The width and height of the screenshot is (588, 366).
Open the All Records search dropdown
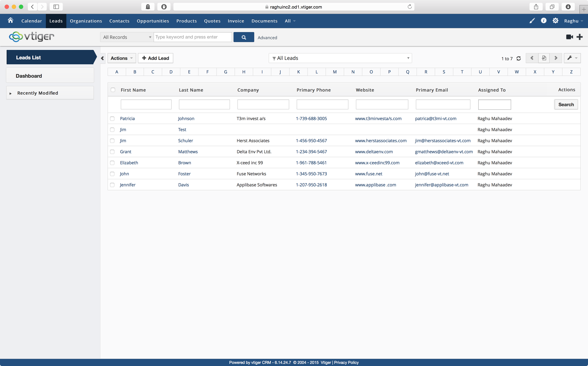click(x=127, y=37)
